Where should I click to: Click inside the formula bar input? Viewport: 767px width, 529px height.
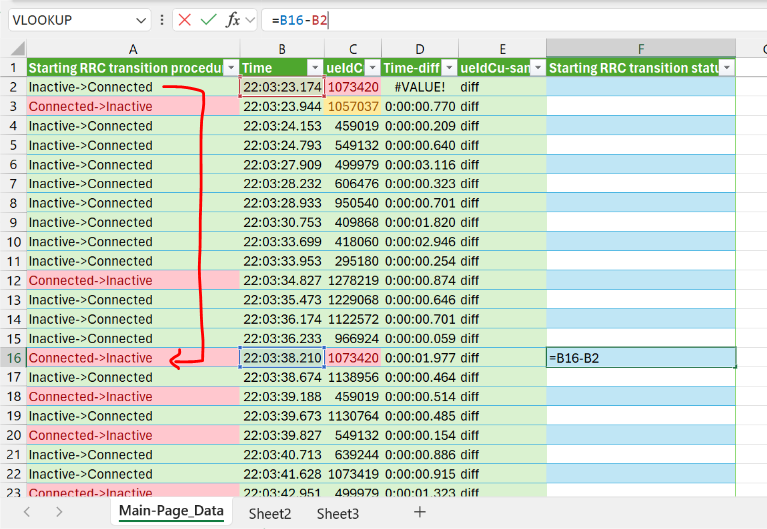514,20
